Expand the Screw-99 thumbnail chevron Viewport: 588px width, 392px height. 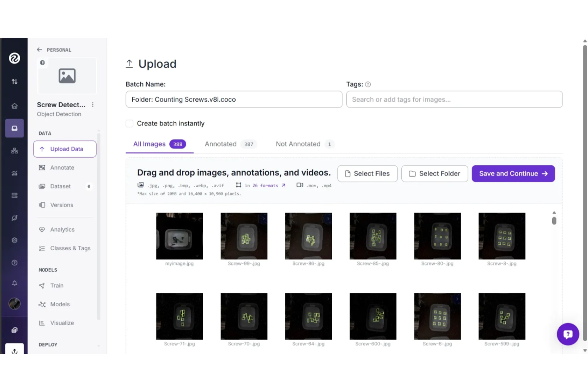(x=264, y=218)
